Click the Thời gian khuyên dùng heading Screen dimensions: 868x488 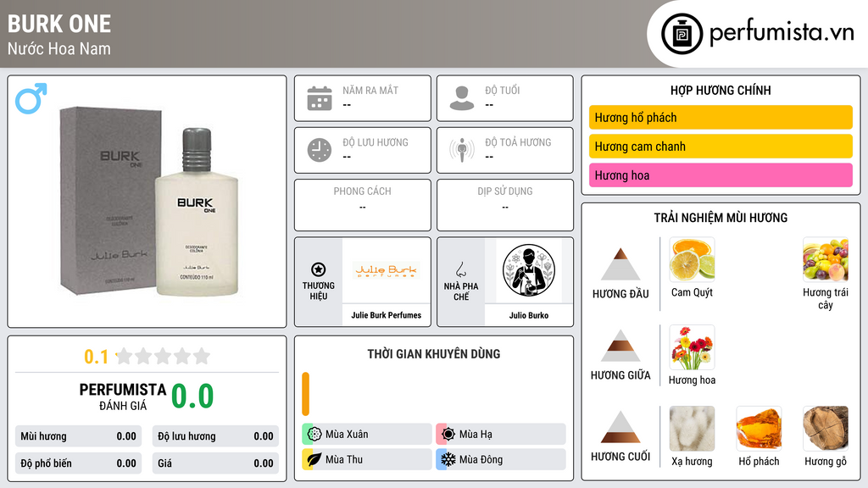(x=434, y=353)
